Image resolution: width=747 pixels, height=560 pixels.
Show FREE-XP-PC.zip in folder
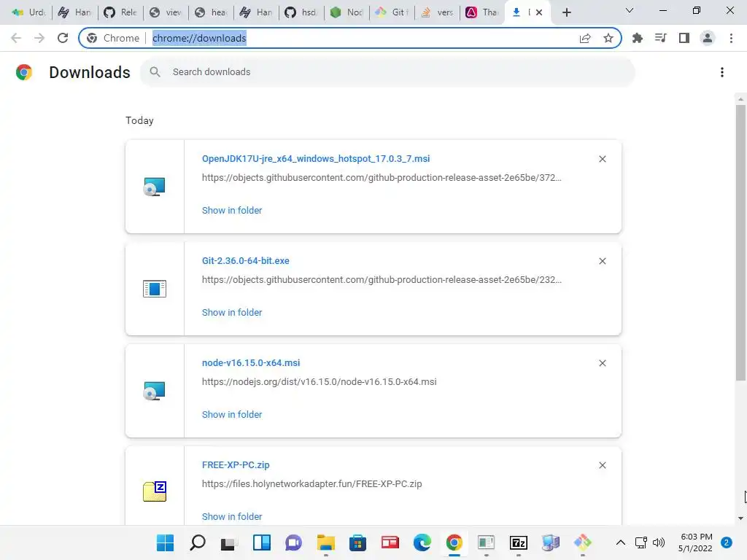click(x=232, y=517)
